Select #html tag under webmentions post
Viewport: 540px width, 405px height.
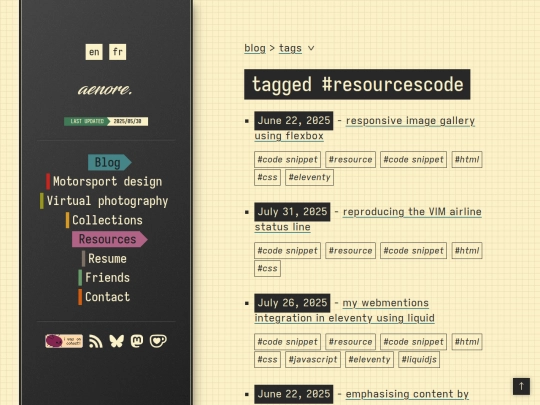(x=467, y=342)
